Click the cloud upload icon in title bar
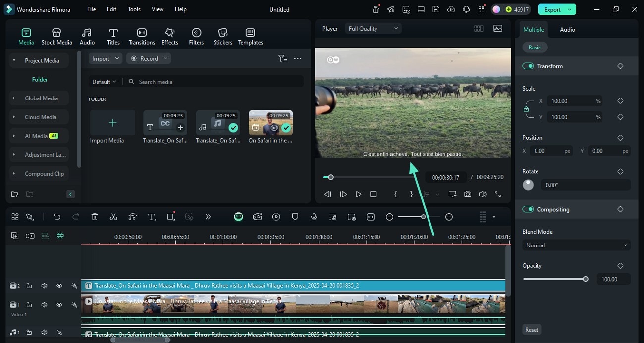This screenshot has width=644, height=343. click(451, 9)
